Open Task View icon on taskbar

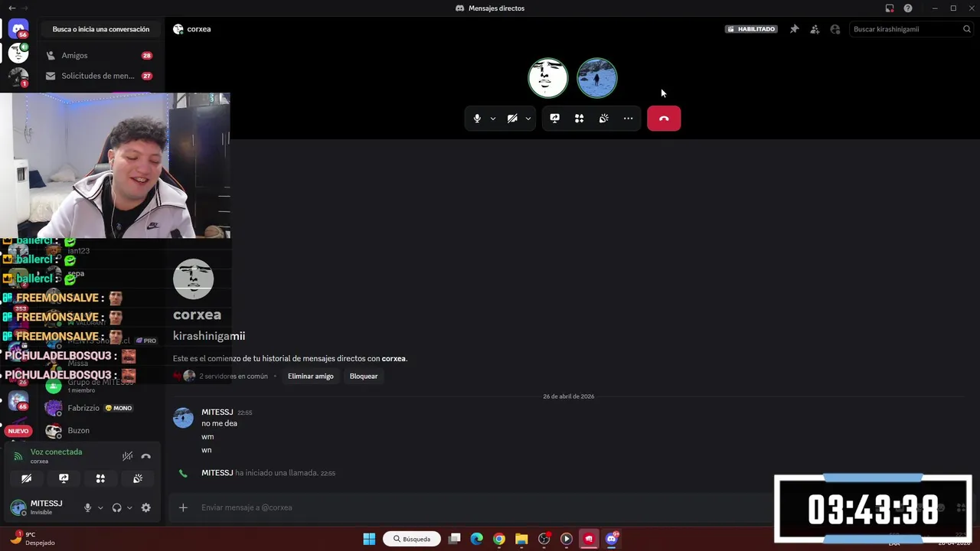pyautogui.click(x=455, y=539)
